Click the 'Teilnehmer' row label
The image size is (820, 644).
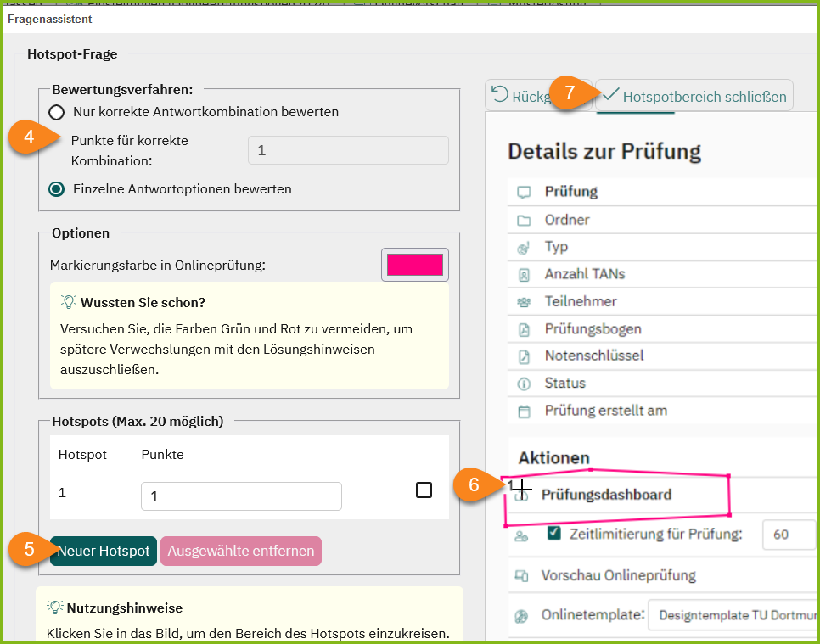coord(581,301)
